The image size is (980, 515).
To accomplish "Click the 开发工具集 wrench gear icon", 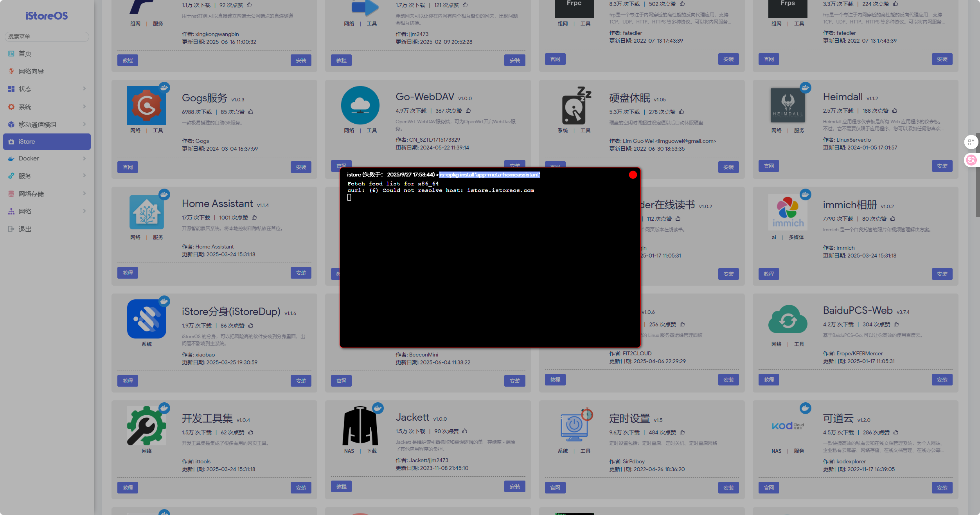I will tap(146, 426).
